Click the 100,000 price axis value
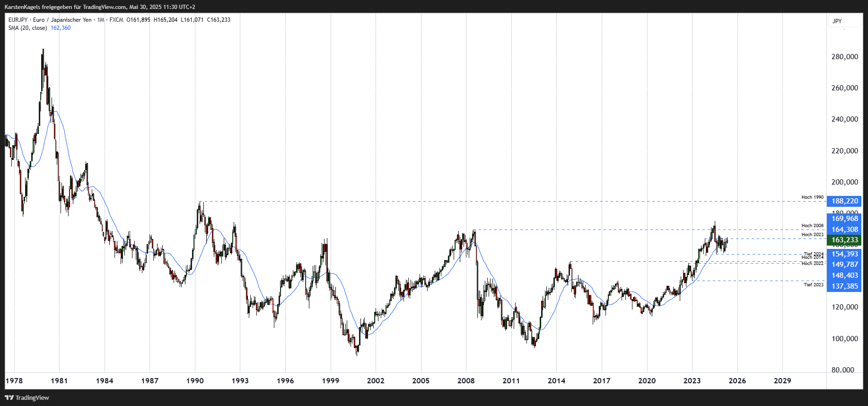 (x=844, y=339)
